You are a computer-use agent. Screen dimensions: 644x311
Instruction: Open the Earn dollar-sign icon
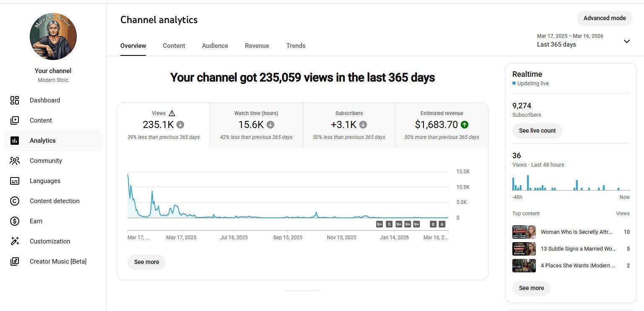point(15,221)
